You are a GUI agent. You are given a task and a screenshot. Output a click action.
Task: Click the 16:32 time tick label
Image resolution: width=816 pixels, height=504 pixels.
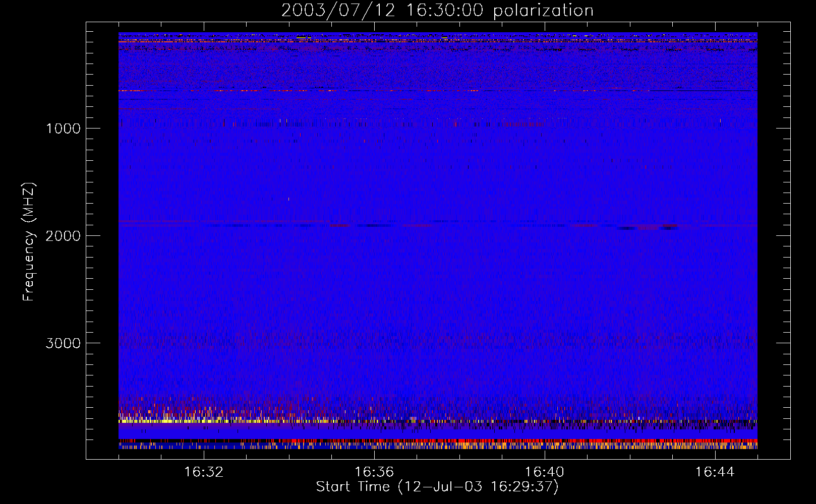204,472
